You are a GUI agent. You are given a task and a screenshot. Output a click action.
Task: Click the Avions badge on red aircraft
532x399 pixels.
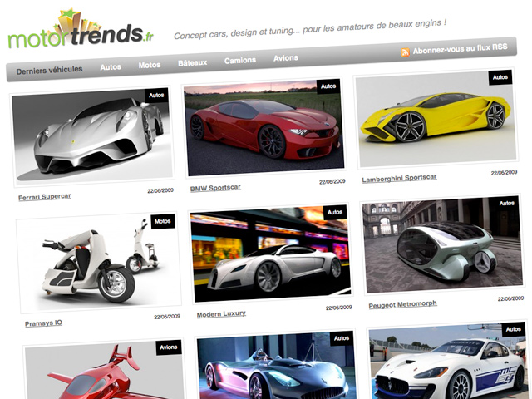click(169, 347)
